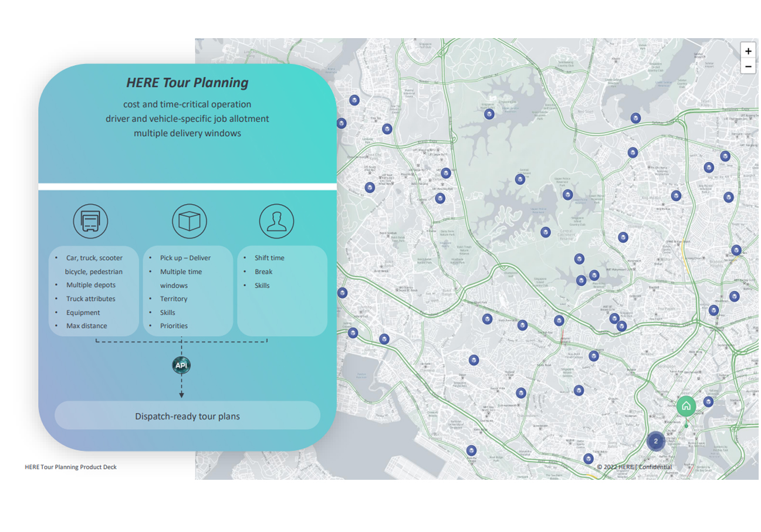This screenshot has height=532, width=761.
Task: Click the 'Multiple depots' bullet
Action: [91, 285]
